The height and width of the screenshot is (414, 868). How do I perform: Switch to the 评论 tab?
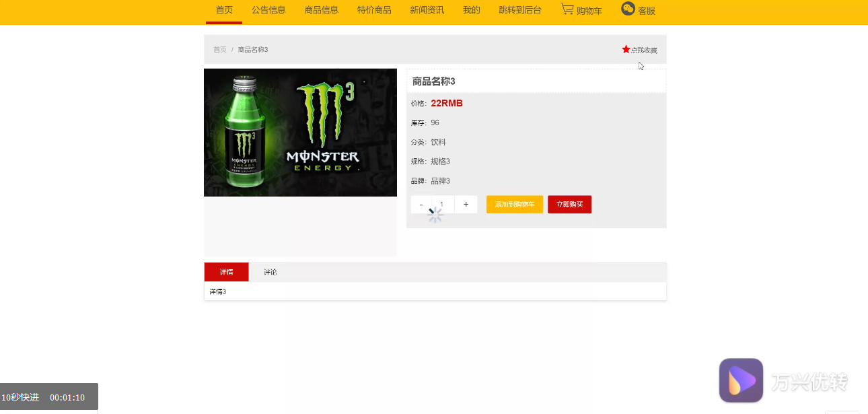pos(270,272)
